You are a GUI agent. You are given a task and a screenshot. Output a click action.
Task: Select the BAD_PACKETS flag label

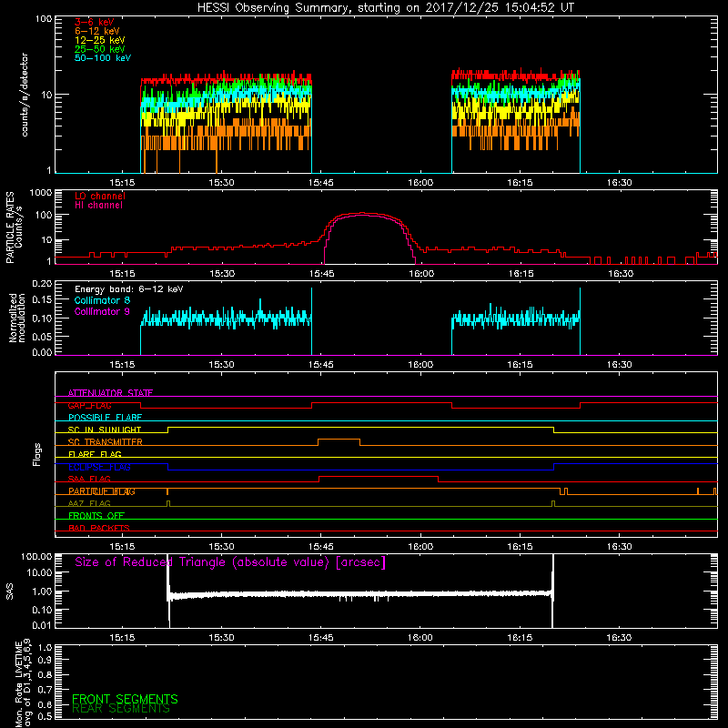[99, 529]
